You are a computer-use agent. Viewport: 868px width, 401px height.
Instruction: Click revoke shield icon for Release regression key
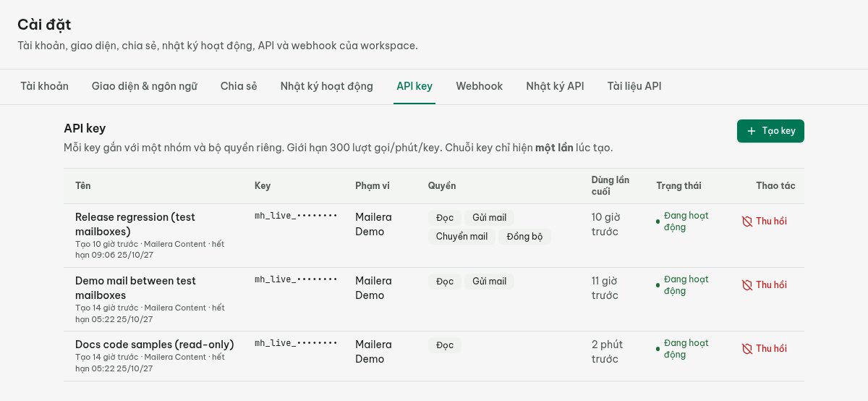coord(747,221)
